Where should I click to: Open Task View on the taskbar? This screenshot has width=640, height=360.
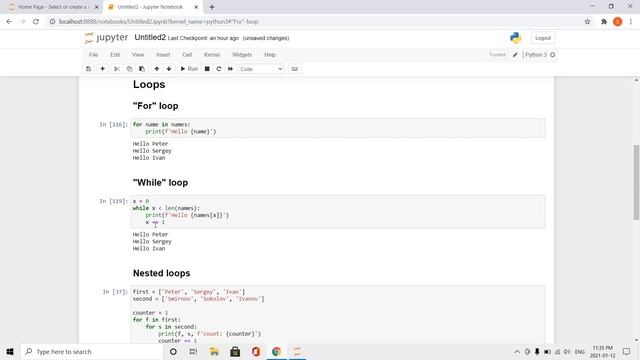(193, 351)
